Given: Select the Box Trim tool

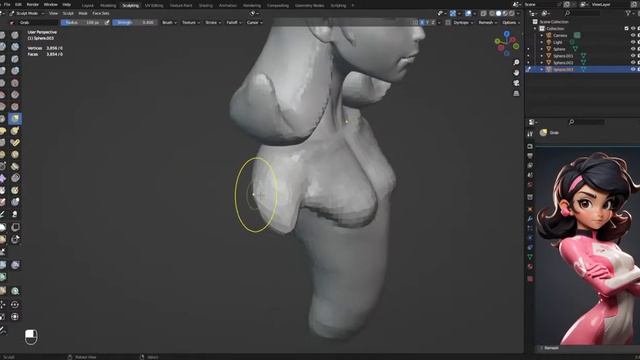Looking at the screenshot, I should click(15, 239).
